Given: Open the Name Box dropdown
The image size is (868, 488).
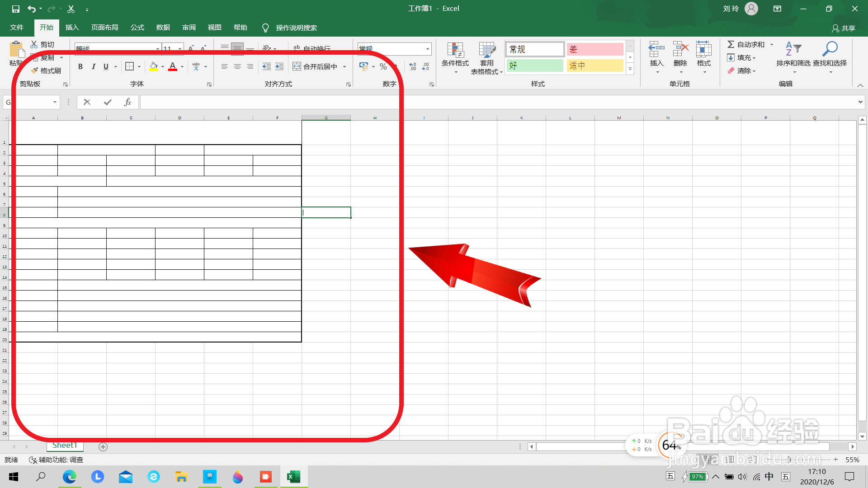Looking at the screenshot, I should (x=55, y=102).
